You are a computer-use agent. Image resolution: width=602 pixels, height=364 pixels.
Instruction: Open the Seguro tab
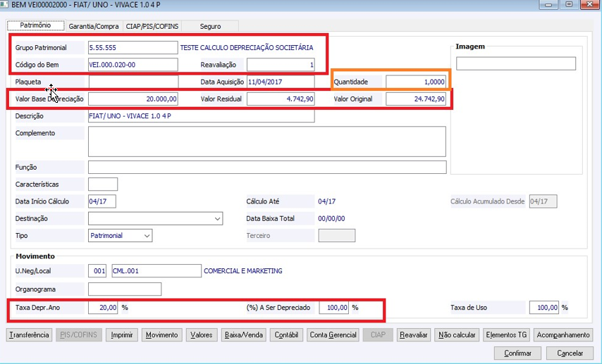click(210, 26)
